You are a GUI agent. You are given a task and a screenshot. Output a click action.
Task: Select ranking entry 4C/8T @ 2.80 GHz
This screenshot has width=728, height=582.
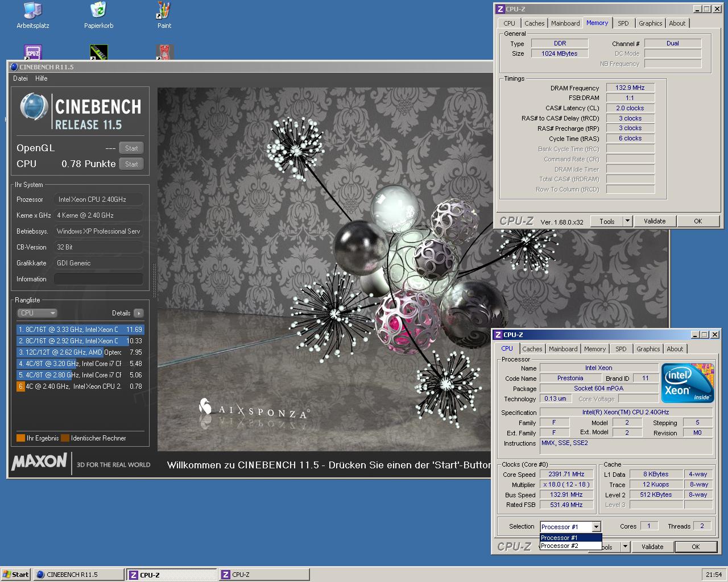click(80, 375)
